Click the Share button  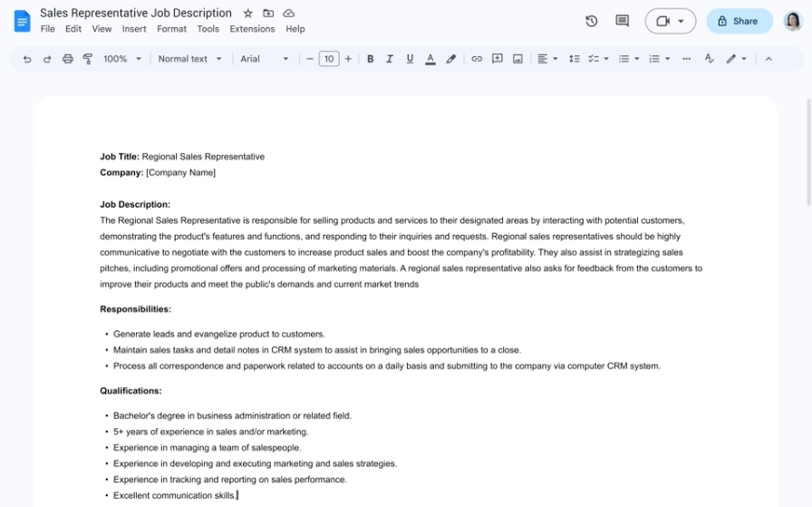point(739,21)
